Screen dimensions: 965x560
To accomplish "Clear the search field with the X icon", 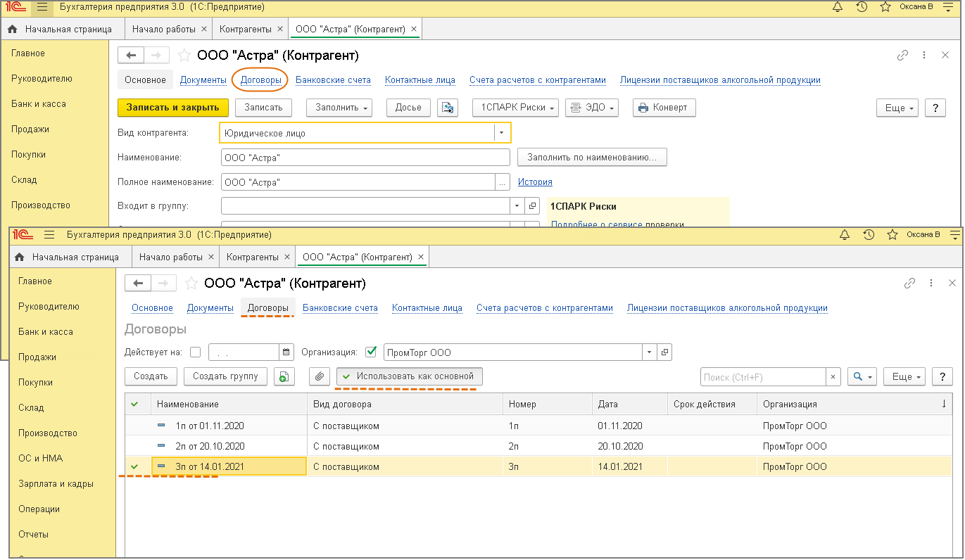I will (833, 377).
